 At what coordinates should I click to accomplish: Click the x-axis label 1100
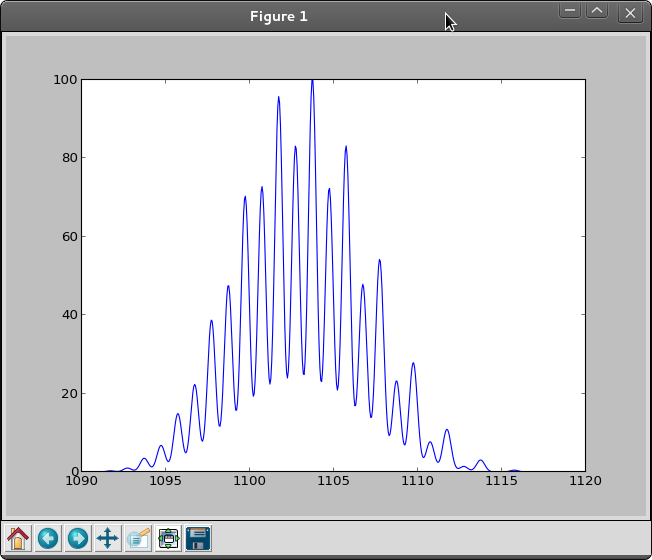click(x=249, y=481)
